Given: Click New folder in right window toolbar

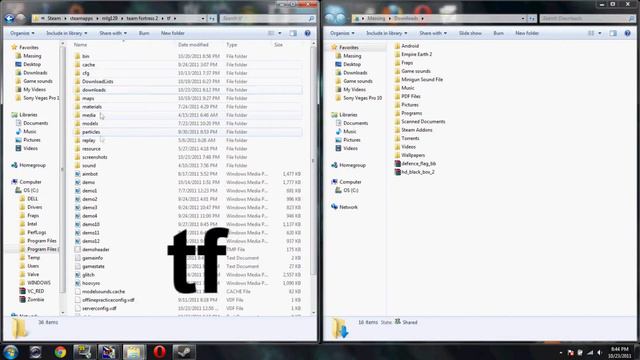Looking at the screenshot, I should (x=527, y=33).
